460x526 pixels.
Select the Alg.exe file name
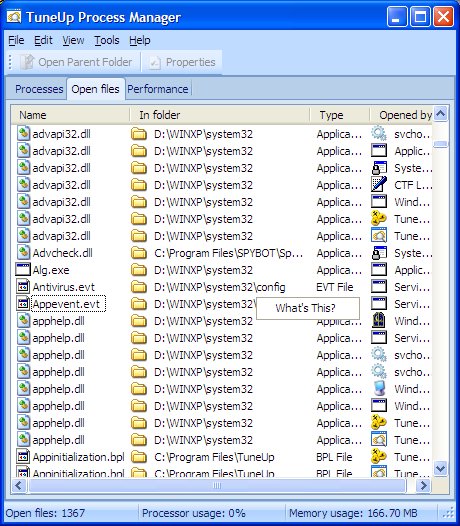(51, 270)
